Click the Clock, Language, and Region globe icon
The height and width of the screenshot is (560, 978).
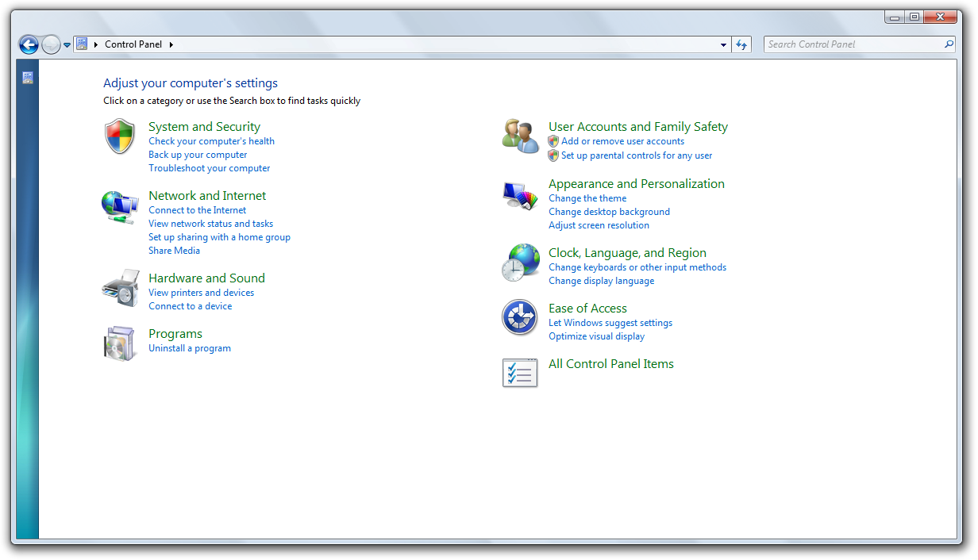coord(521,263)
